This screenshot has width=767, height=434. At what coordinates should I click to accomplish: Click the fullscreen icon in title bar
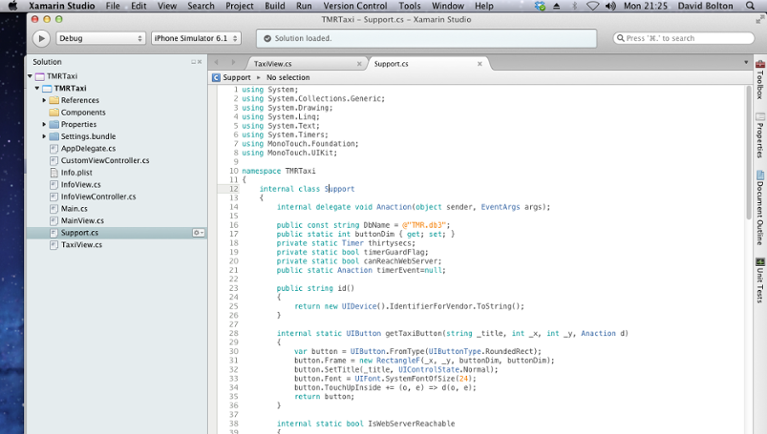(760, 20)
